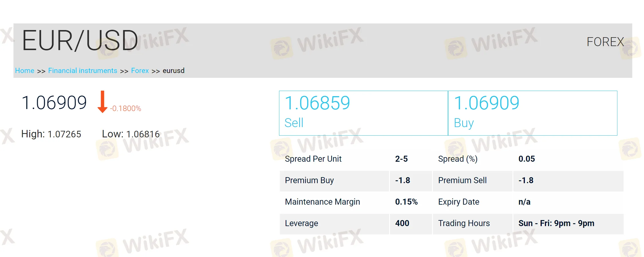The height and width of the screenshot is (257, 644).
Task: Open the Home breadcrumb link
Action: 25,71
